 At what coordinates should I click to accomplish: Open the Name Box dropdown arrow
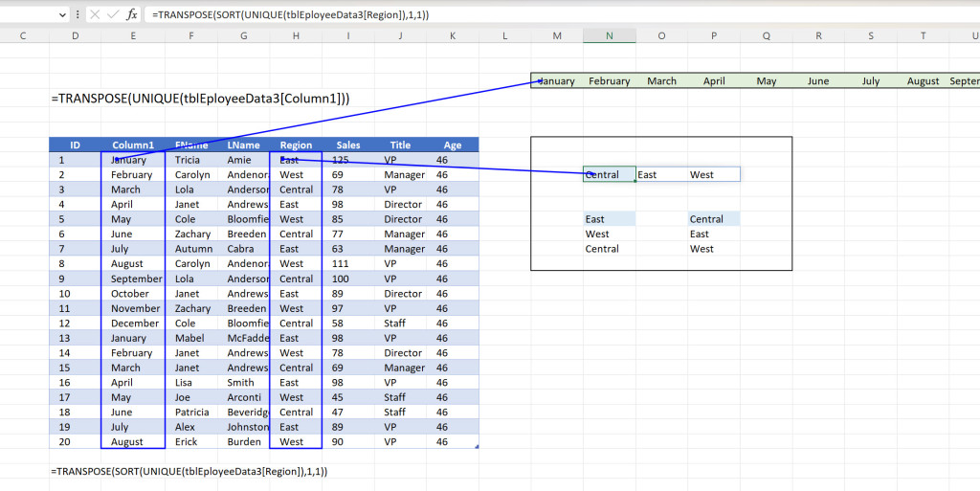(x=62, y=14)
